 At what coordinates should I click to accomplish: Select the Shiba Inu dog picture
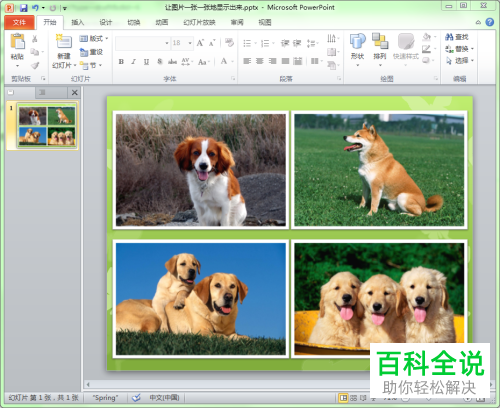[379, 170]
